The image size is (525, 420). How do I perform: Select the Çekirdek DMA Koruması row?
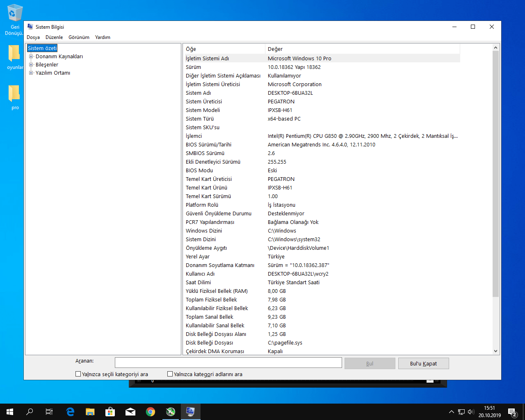322,351
